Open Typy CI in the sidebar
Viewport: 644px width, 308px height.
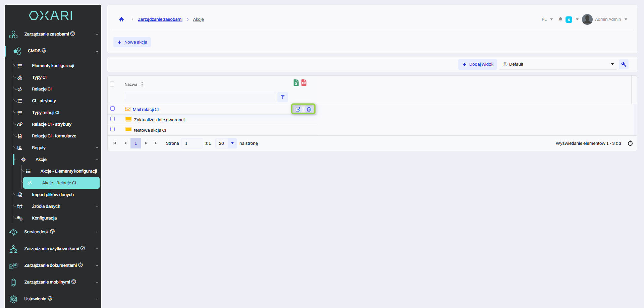pos(39,77)
